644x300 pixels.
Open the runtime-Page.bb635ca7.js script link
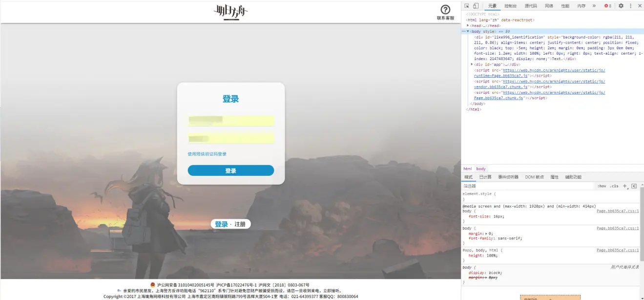(540, 73)
